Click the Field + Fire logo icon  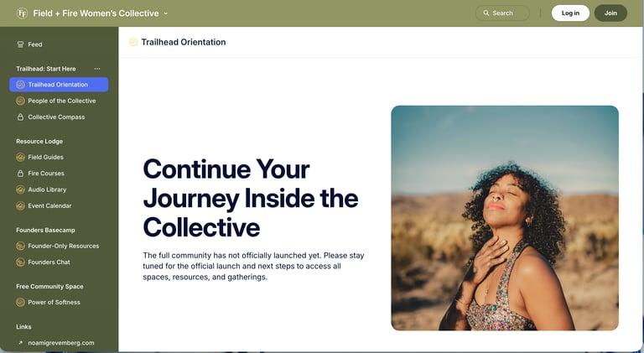[22, 13]
